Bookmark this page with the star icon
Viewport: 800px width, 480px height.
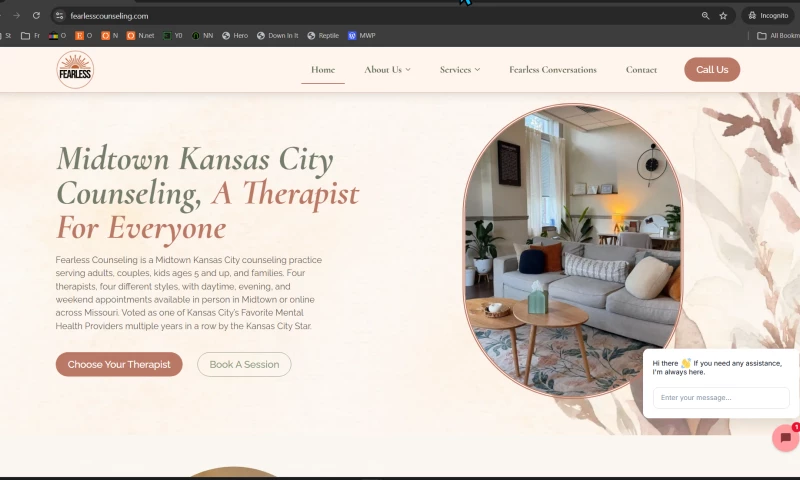tap(723, 16)
